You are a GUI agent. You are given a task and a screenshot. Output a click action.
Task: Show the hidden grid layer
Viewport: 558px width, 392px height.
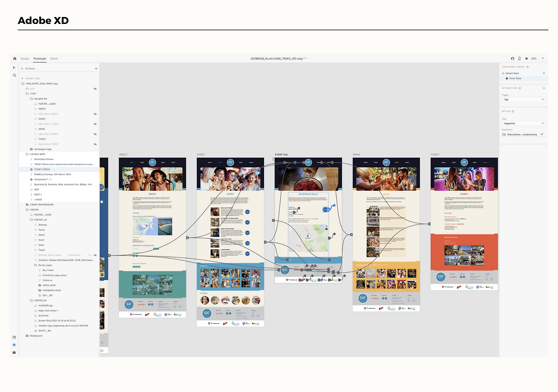(x=95, y=88)
